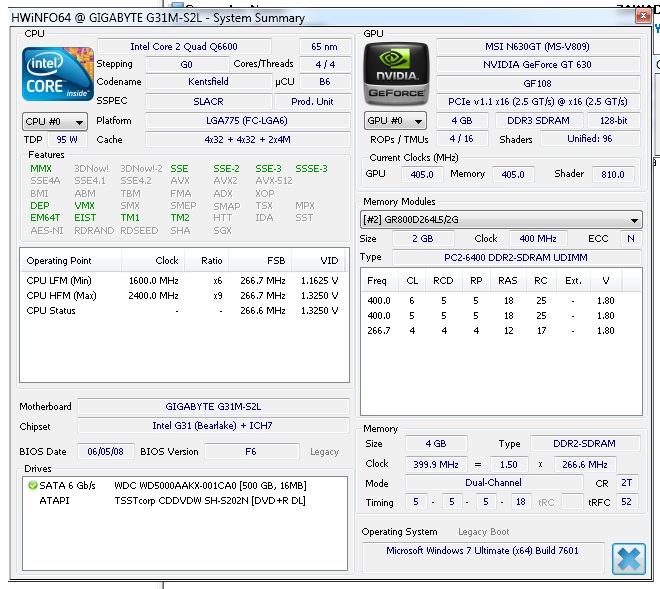Click the DDR3 SDRAM GPU memory type

(539, 121)
